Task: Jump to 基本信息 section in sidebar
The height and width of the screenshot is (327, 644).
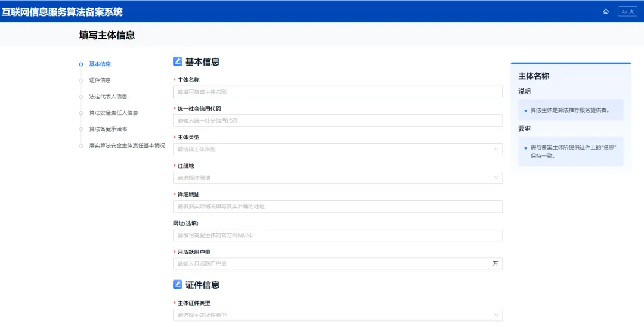Action: click(100, 64)
